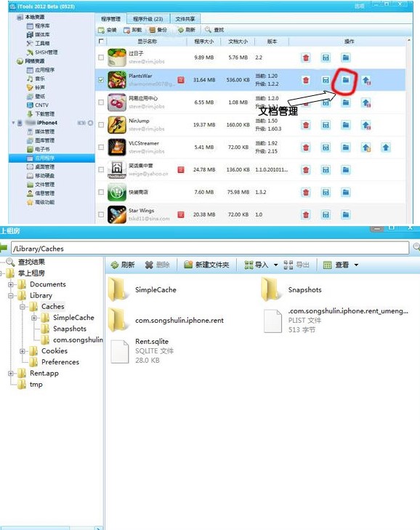
Task: Delete NinJump with its trash icon
Action: tap(306, 125)
